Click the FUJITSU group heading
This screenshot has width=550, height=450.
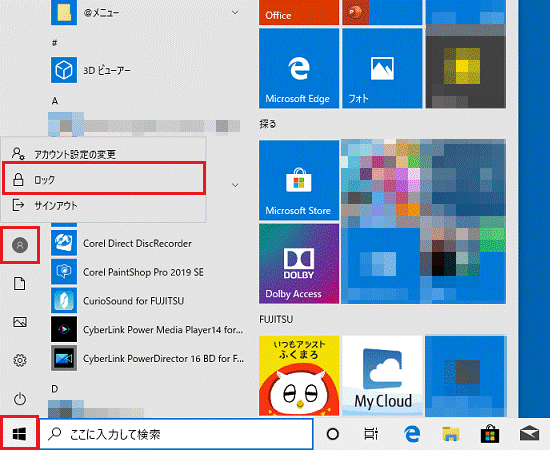coord(276,320)
